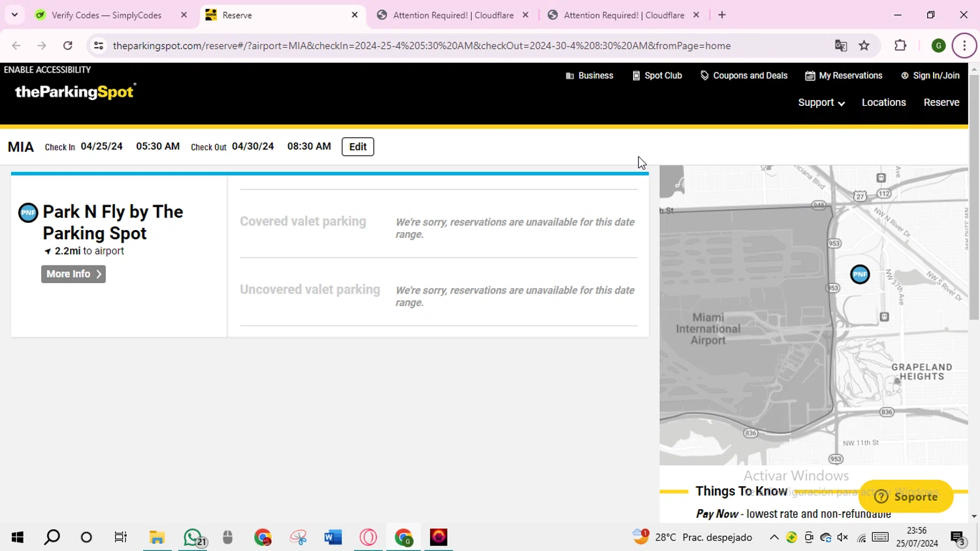
Task: Bookmark this page with the star icon
Action: coord(864,46)
